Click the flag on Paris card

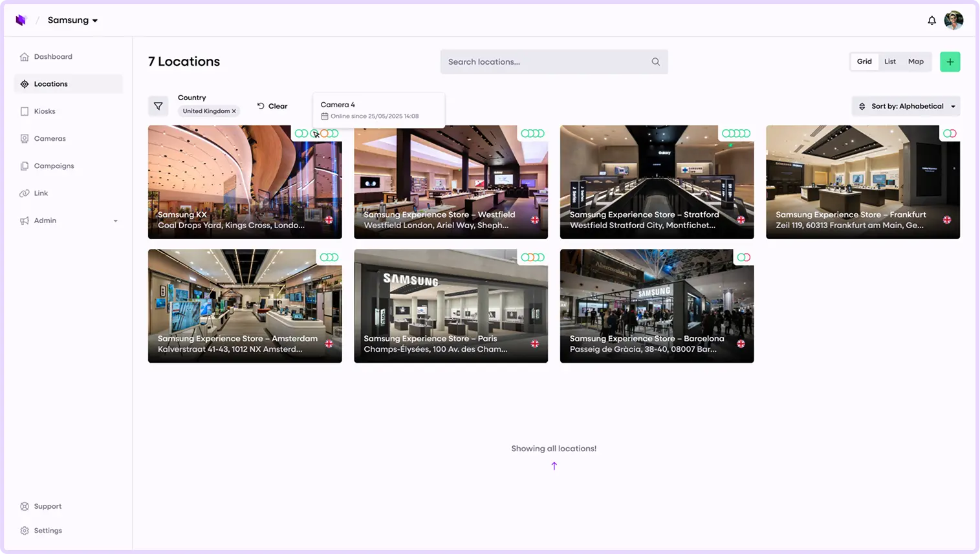click(535, 344)
